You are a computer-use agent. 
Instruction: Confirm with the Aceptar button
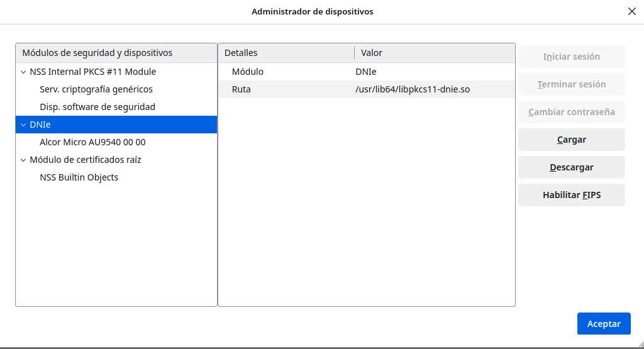pyautogui.click(x=603, y=323)
